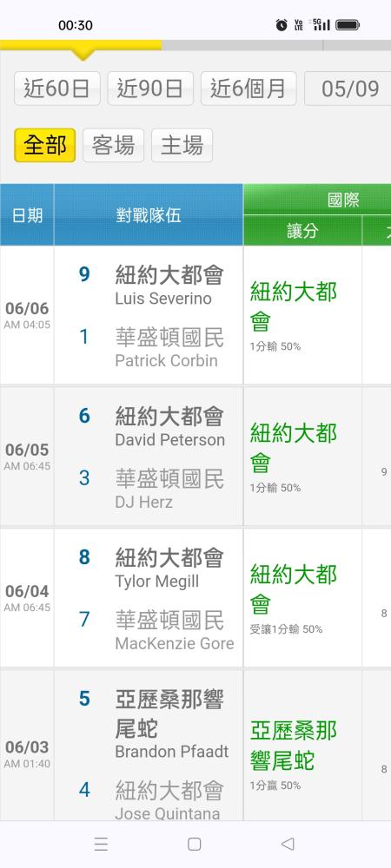The height and width of the screenshot is (868, 391).
Task: Tap the VoLTE status icon
Action: click(x=299, y=25)
